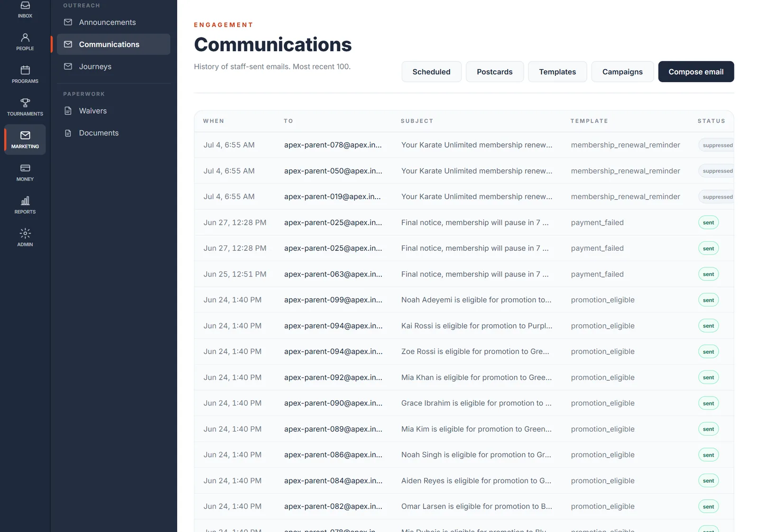Open the Scheduled emails button
This screenshot has height=532, width=759.
[431, 72]
